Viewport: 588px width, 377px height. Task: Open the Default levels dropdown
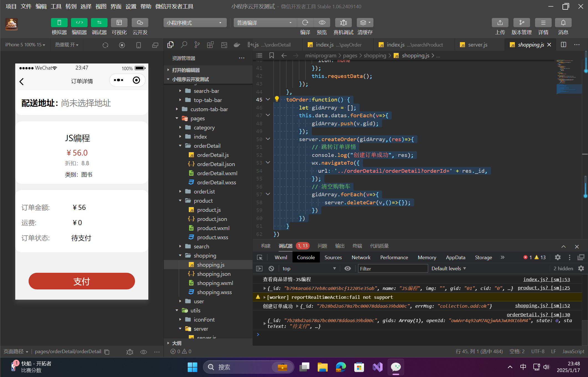click(x=449, y=268)
